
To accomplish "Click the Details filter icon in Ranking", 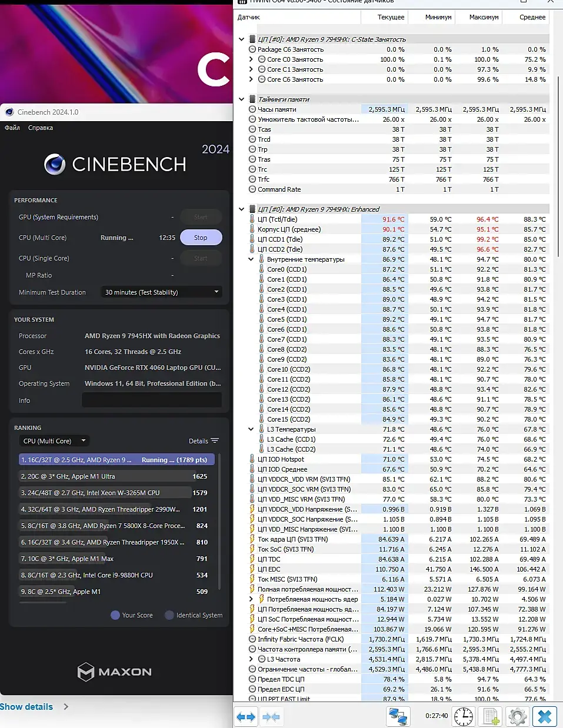I will pos(215,441).
